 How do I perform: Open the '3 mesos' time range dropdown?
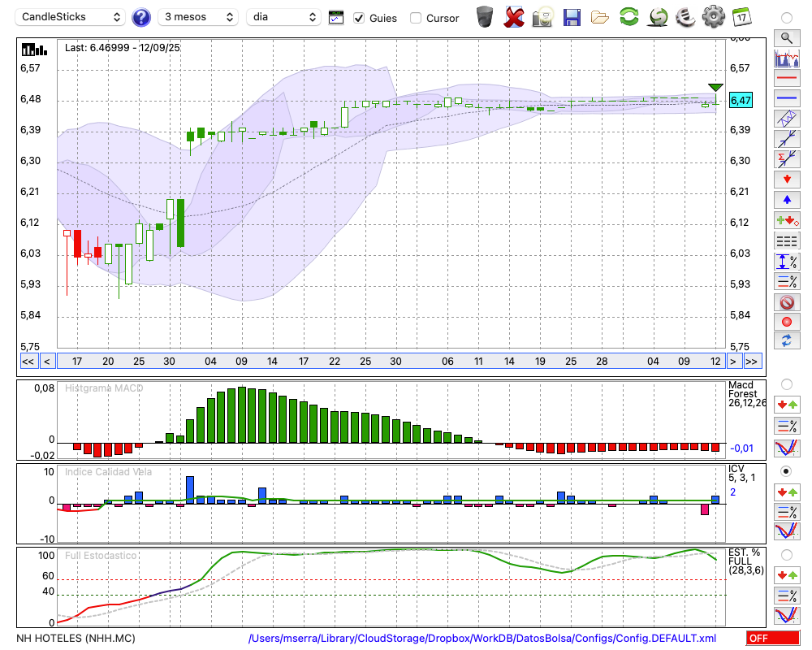point(198,17)
